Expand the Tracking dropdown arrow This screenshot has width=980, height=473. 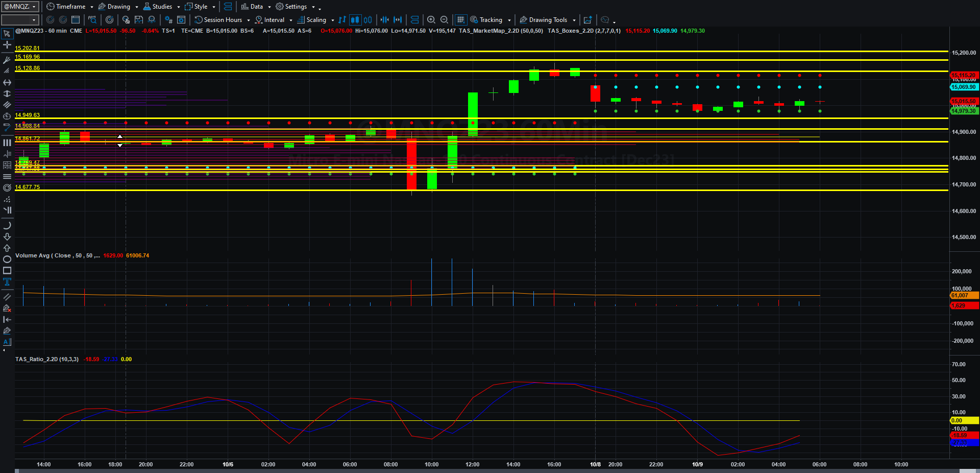(x=509, y=20)
